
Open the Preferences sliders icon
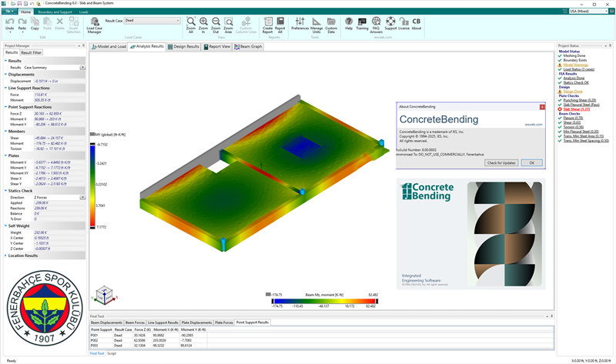pos(300,22)
